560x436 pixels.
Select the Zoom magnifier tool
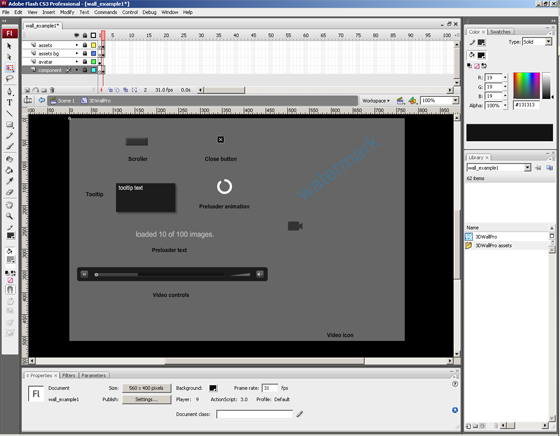point(10,216)
